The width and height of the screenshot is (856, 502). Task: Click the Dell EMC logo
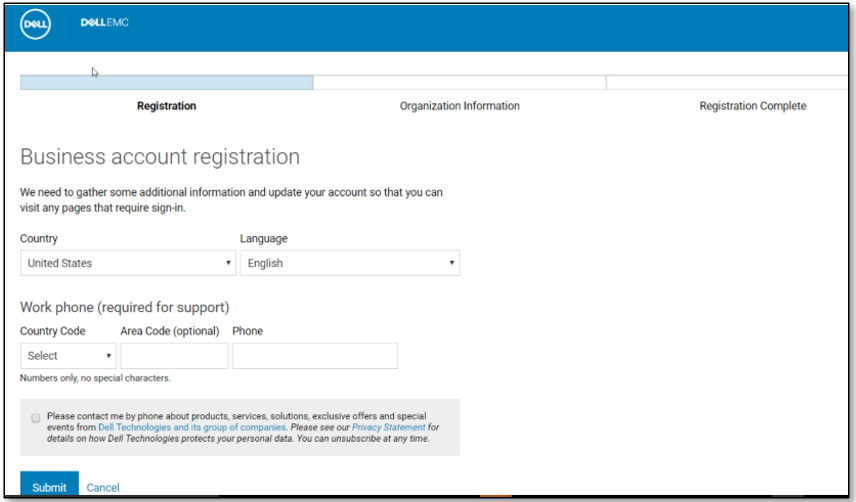(104, 23)
